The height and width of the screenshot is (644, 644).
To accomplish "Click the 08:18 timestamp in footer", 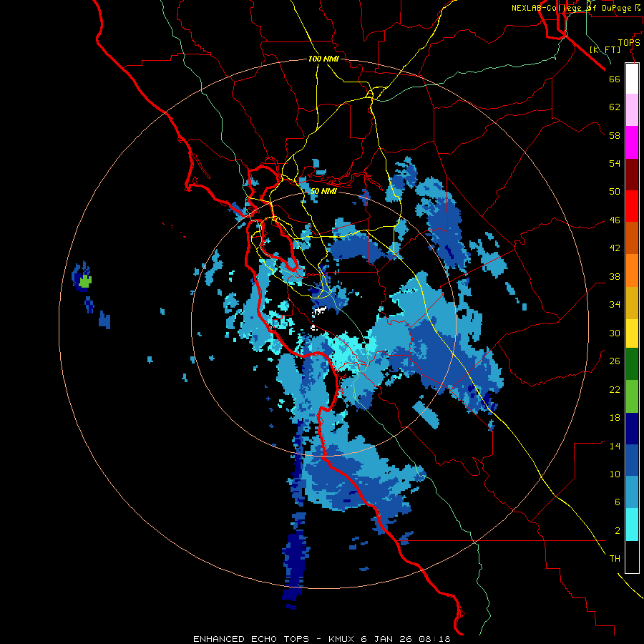I will pos(434,639).
